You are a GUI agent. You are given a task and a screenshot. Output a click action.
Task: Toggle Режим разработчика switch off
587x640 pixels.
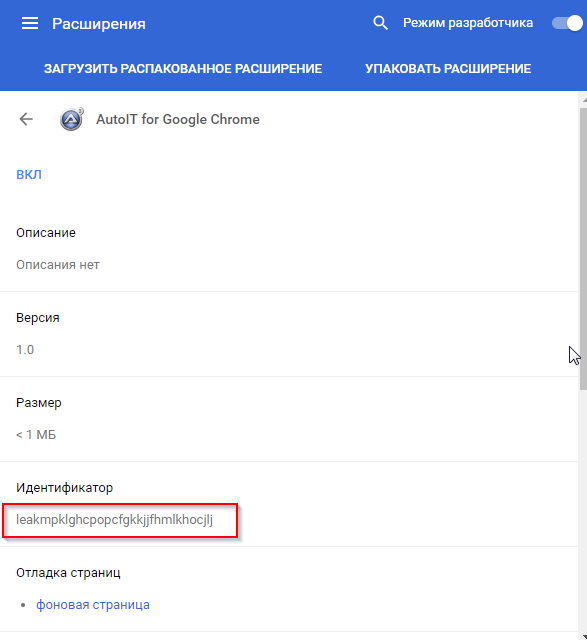point(567,23)
